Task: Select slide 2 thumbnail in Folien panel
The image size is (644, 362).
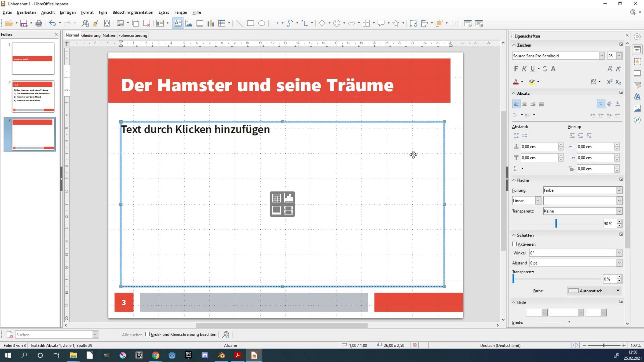Action: [x=33, y=96]
